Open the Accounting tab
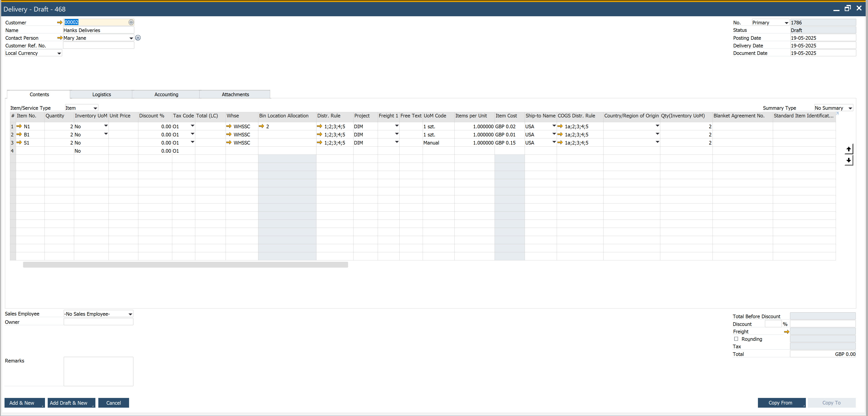 (166, 94)
